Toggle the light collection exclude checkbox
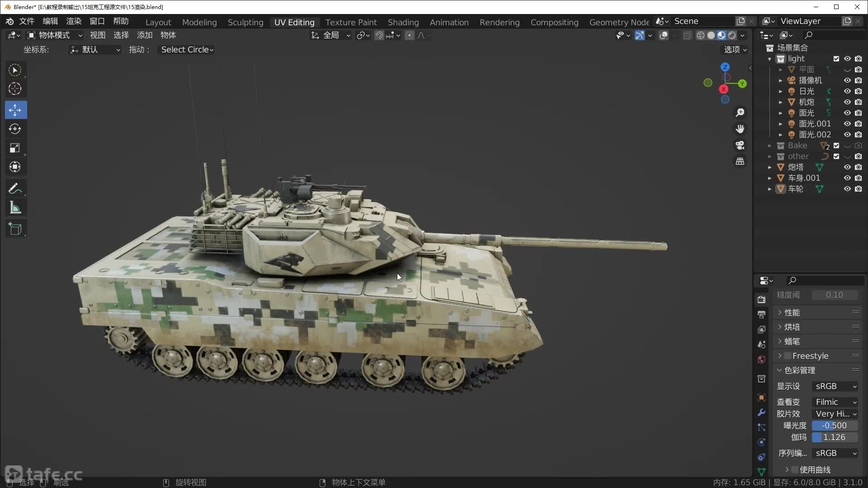 coord(836,59)
